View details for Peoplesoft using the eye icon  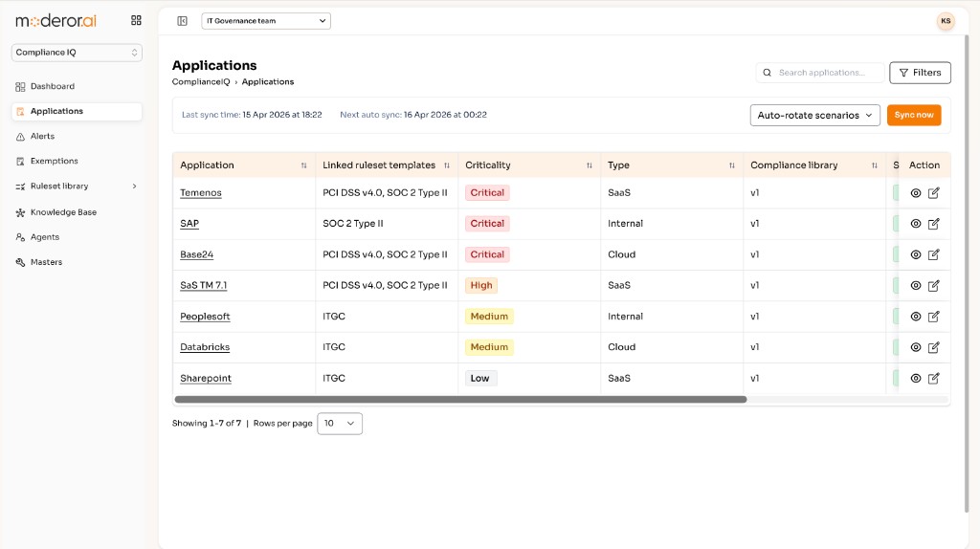[916, 317]
